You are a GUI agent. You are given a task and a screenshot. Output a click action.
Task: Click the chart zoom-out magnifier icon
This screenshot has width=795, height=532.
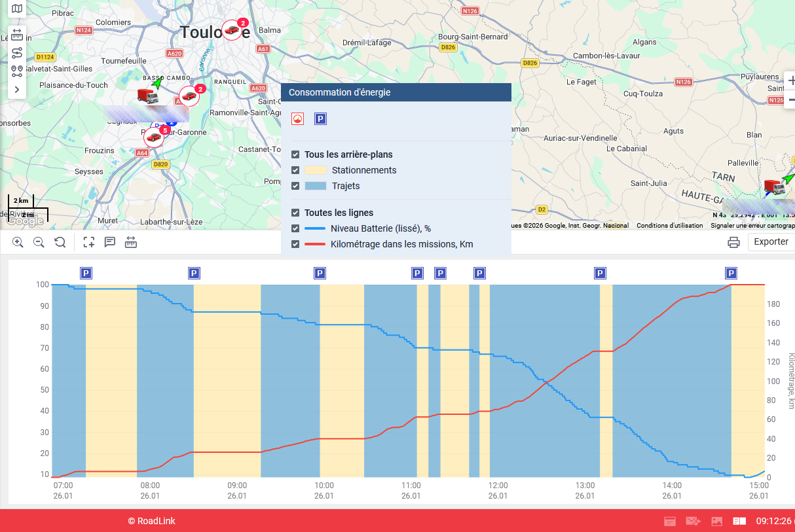click(39, 242)
